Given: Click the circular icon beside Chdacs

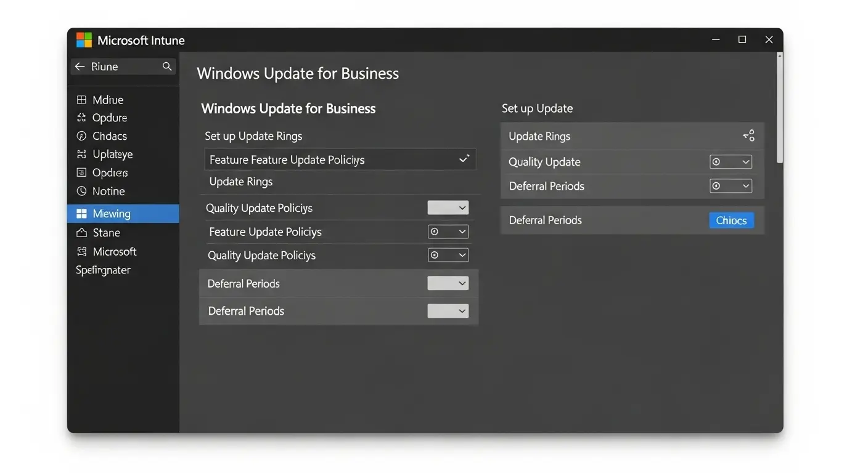Looking at the screenshot, I should click(81, 136).
